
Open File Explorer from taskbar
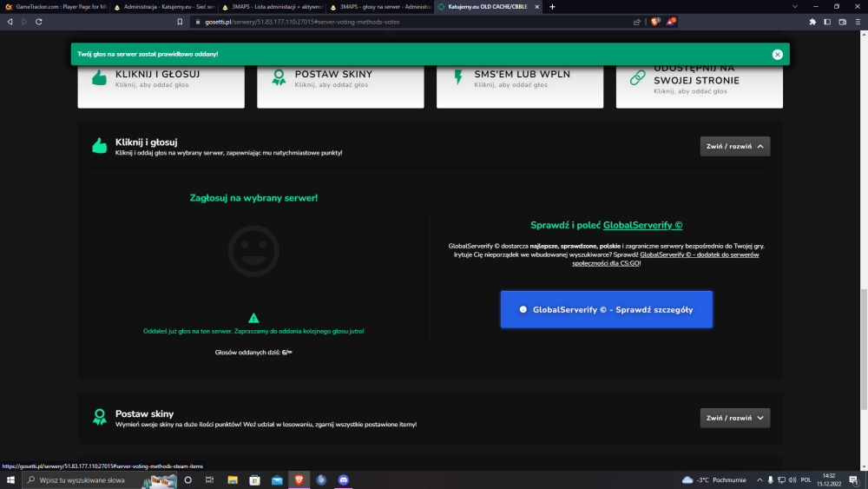pyautogui.click(x=233, y=479)
